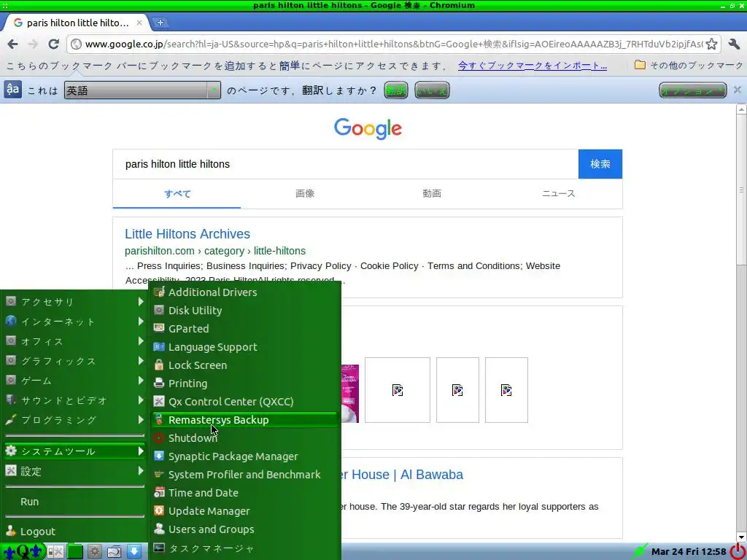Image resolution: width=747 pixels, height=560 pixels.
Task: Click the blue 検索 search button
Action: (600, 164)
